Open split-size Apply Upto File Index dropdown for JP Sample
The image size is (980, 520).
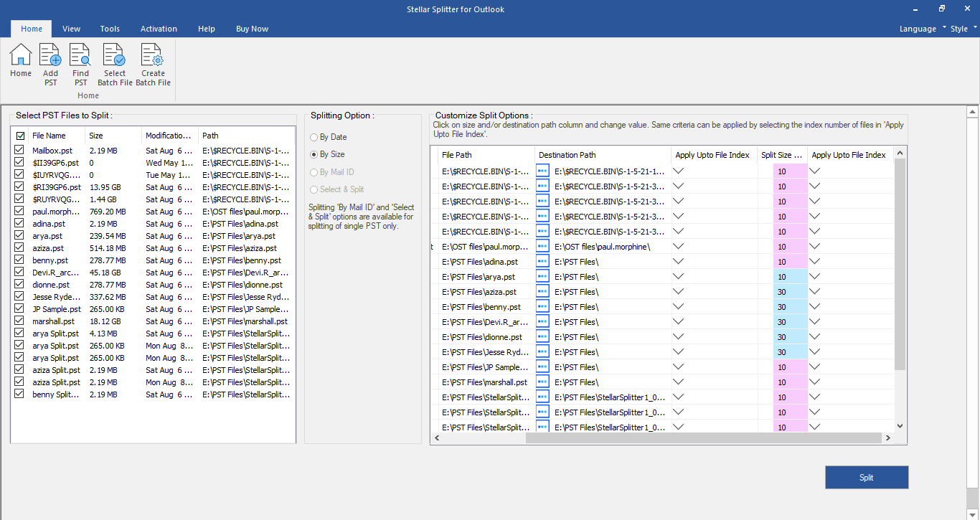[814, 367]
